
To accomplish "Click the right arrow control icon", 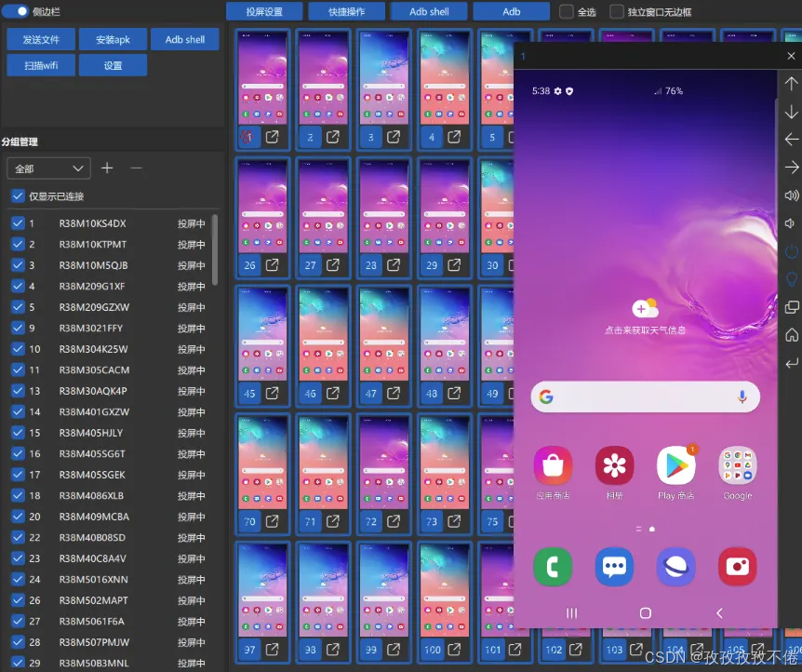I will pyautogui.click(x=791, y=168).
